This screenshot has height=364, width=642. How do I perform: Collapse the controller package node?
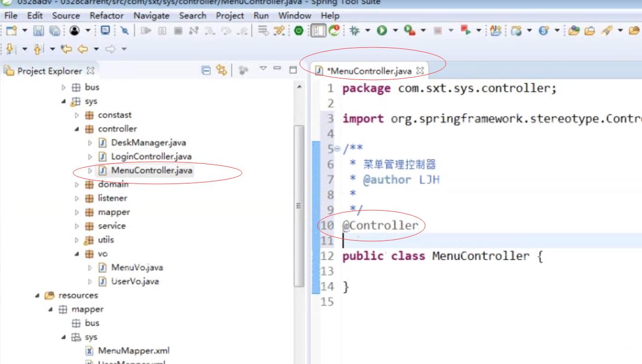click(x=78, y=129)
